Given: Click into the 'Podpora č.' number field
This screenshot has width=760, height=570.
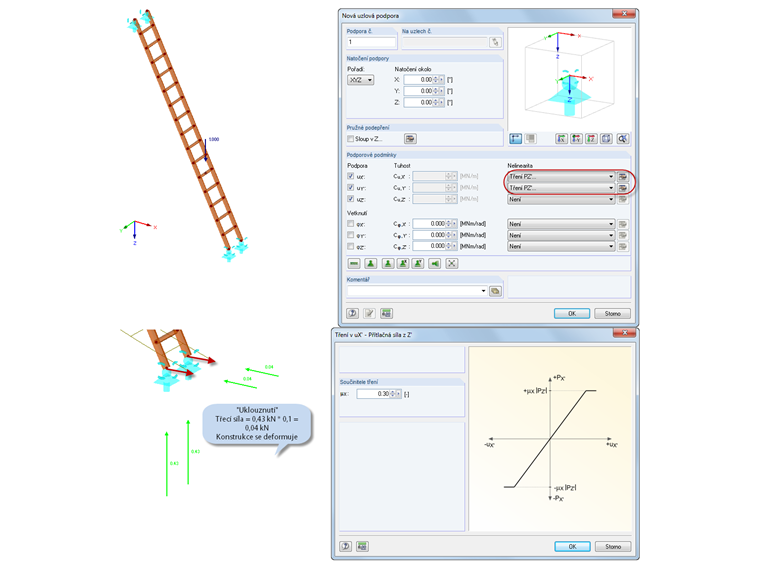Looking at the screenshot, I should point(371,42).
